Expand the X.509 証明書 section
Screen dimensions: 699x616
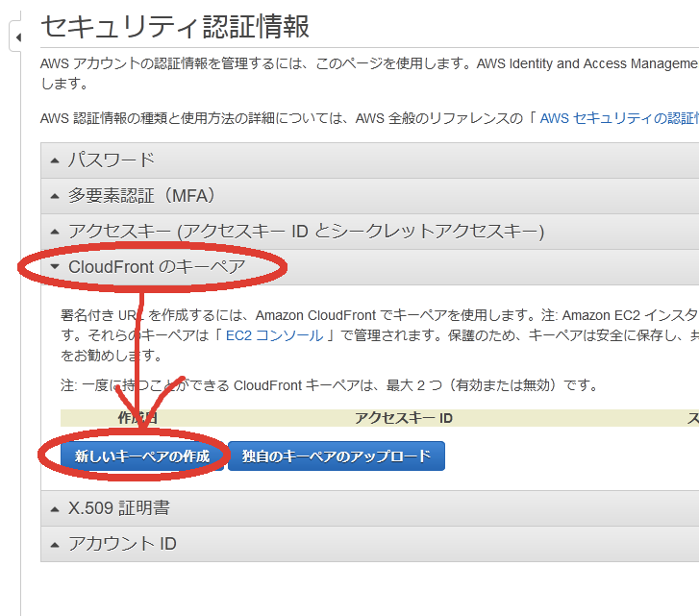pos(369,508)
